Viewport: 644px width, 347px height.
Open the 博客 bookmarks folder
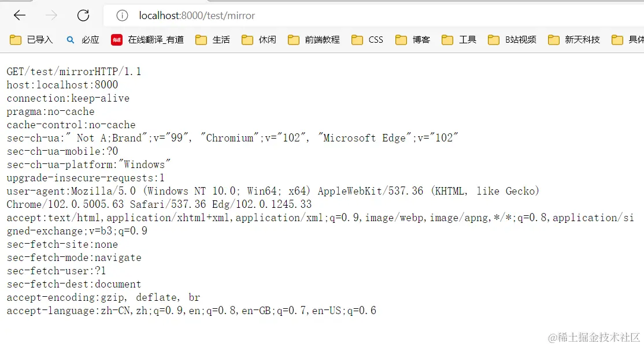[413, 40]
